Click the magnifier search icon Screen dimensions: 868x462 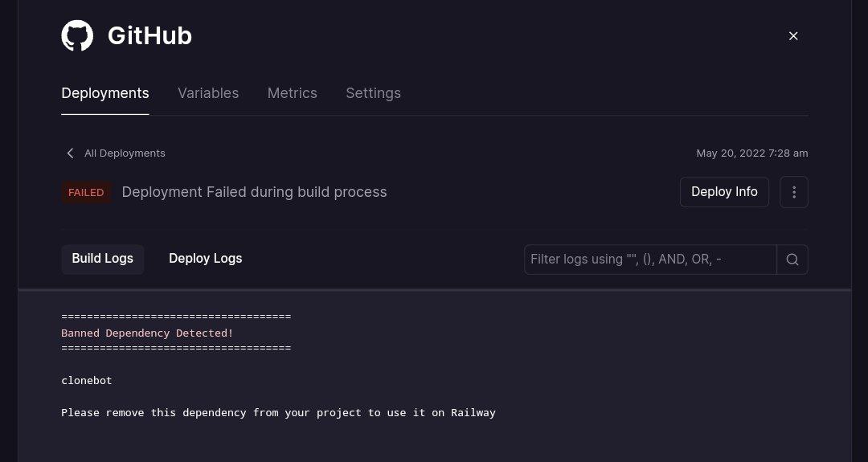(x=792, y=260)
